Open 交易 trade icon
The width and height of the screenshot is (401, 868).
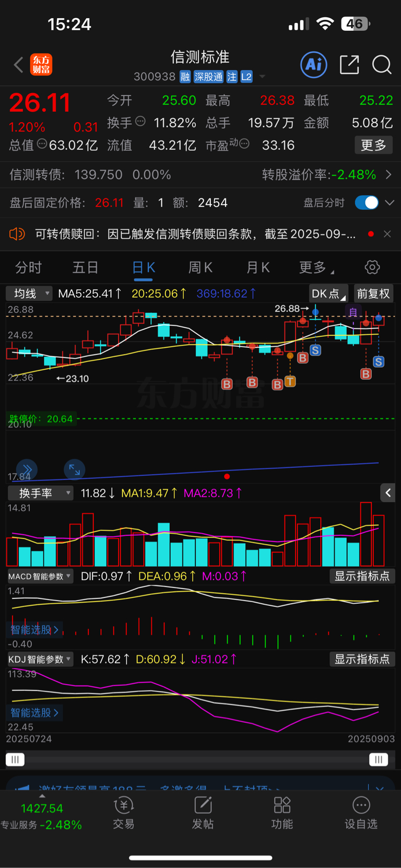pyautogui.click(x=124, y=813)
